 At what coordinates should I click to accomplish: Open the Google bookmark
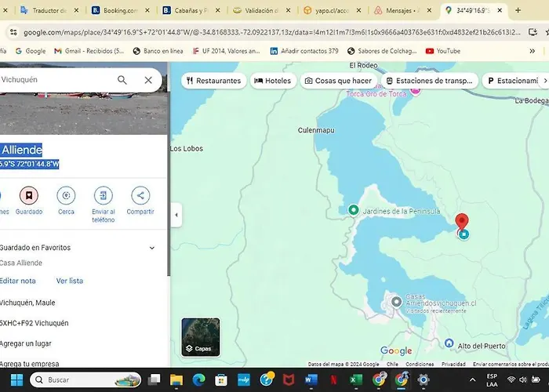pos(31,51)
